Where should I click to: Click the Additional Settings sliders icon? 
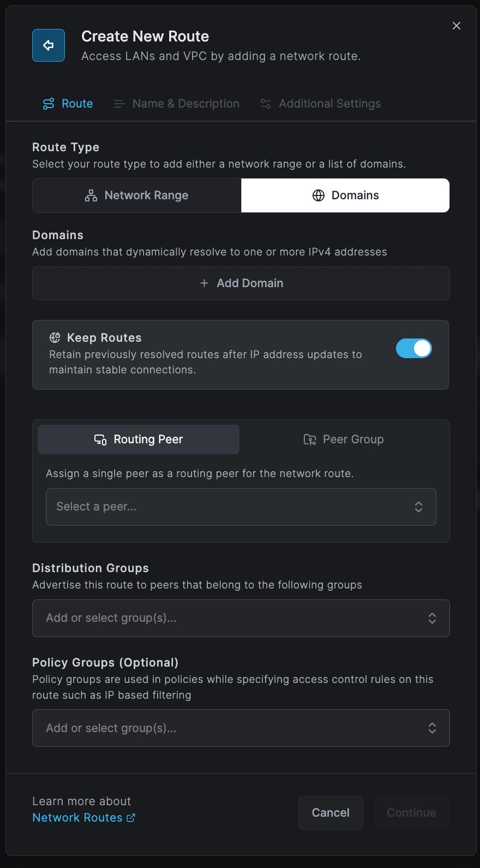pos(266,104)
